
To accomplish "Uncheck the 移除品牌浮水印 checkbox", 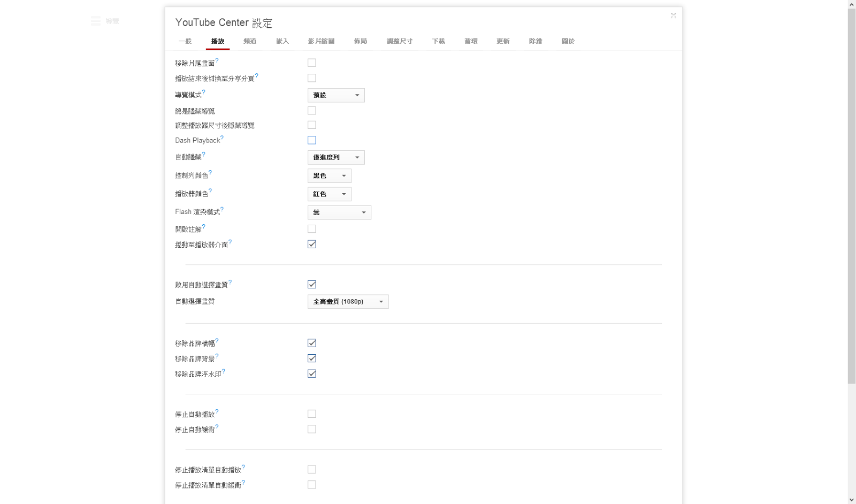I will 312,373.
